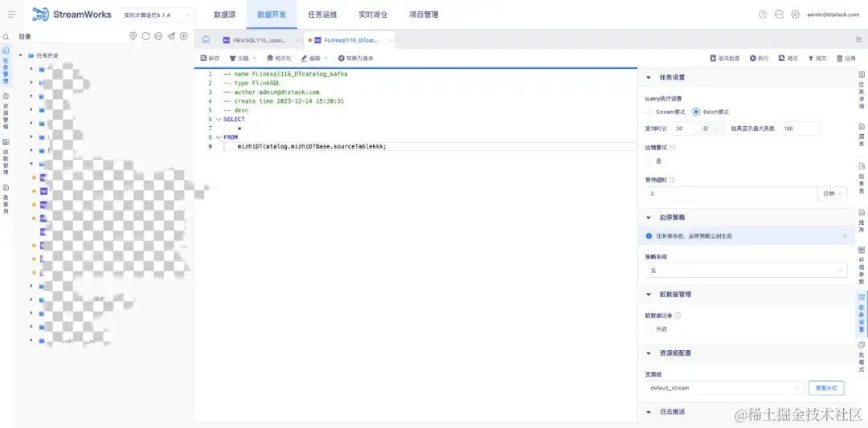Click 运维 toolbar button
The image size is (868, 428).
click(846, 58)
